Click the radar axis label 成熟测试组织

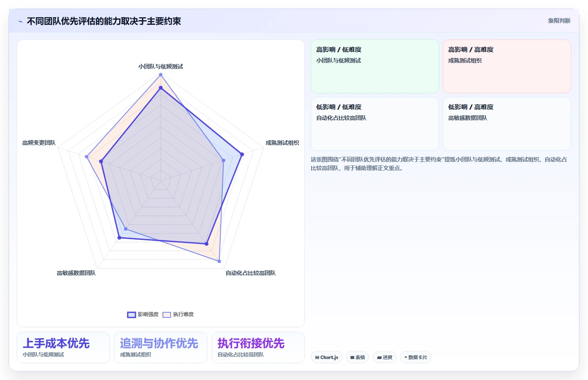pos(282,143)
